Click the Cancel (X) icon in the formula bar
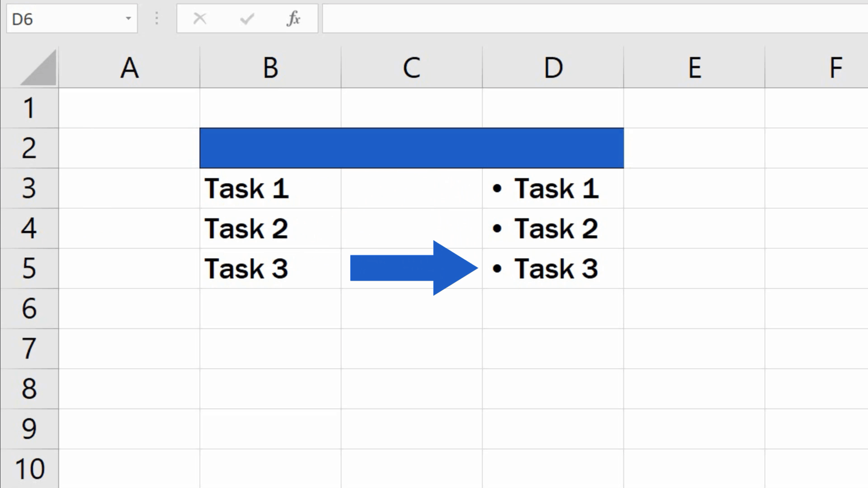 200,18
